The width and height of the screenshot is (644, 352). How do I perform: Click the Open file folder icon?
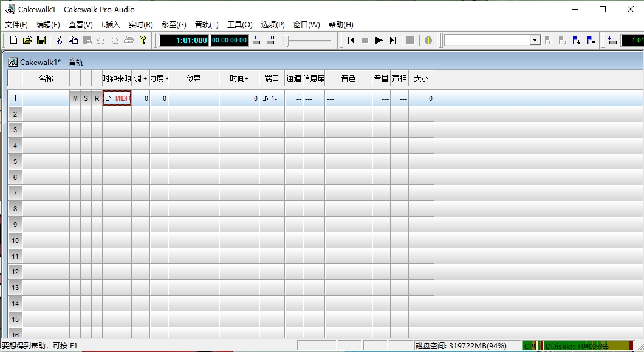click(27, 40)
